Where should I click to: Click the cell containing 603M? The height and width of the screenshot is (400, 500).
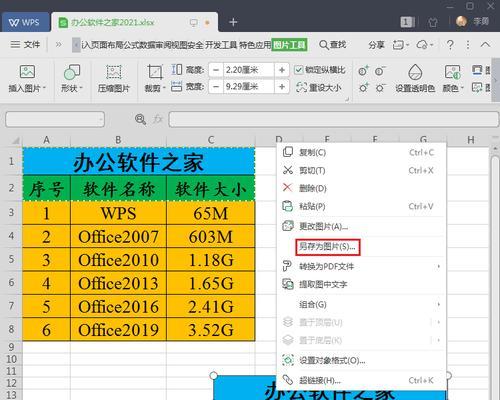pos(211,237)
